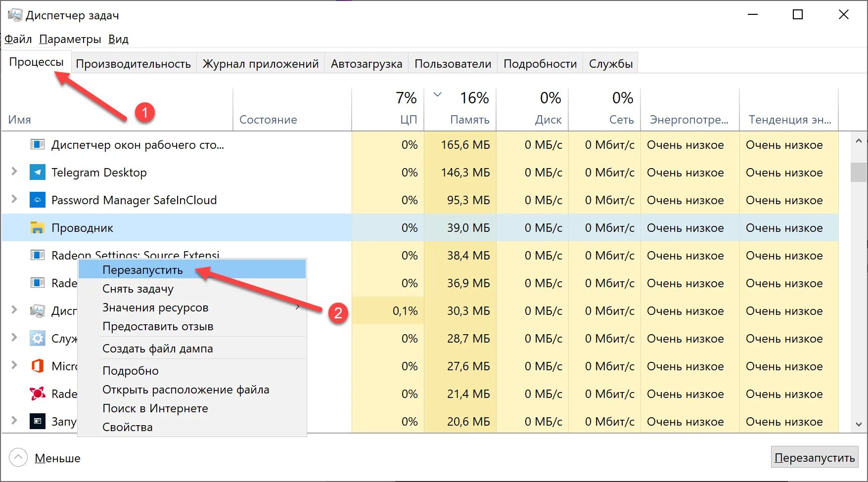Viewport: 868px width, 482px height.
Task: Click the Перезапустить button at bottom right
Action: (x=815, y=457)
